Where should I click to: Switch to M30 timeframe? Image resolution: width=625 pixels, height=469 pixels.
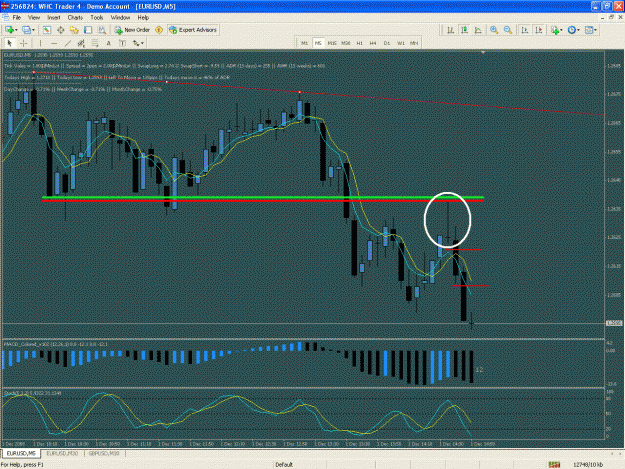(346, 43)
